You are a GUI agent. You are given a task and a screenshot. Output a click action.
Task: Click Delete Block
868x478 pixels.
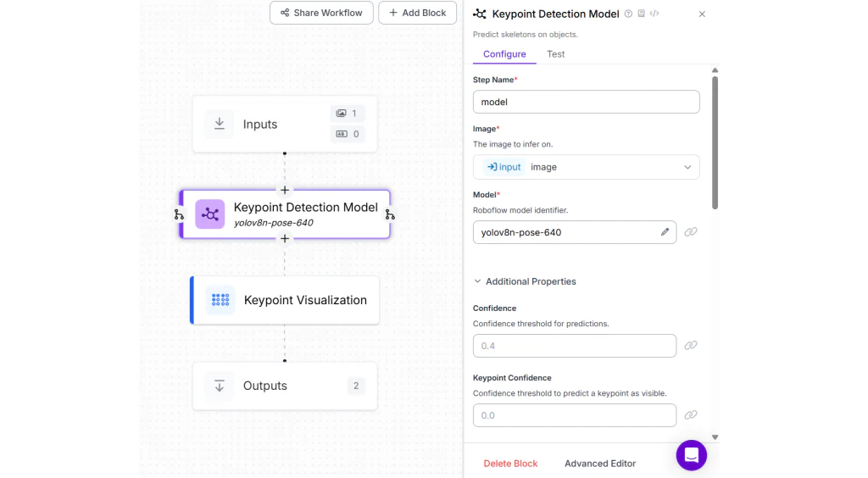click(x=510, y=464)
